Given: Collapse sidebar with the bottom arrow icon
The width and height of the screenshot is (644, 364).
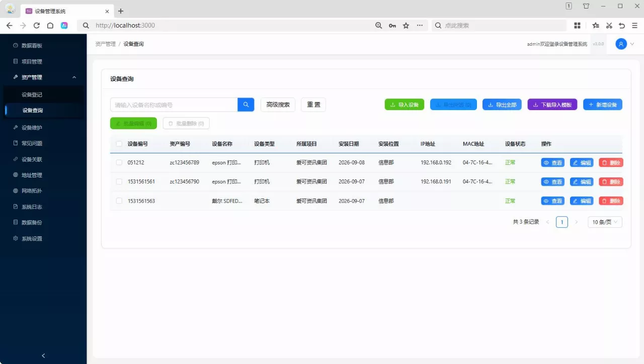Looking at the screenshot, I should point(43,355).
